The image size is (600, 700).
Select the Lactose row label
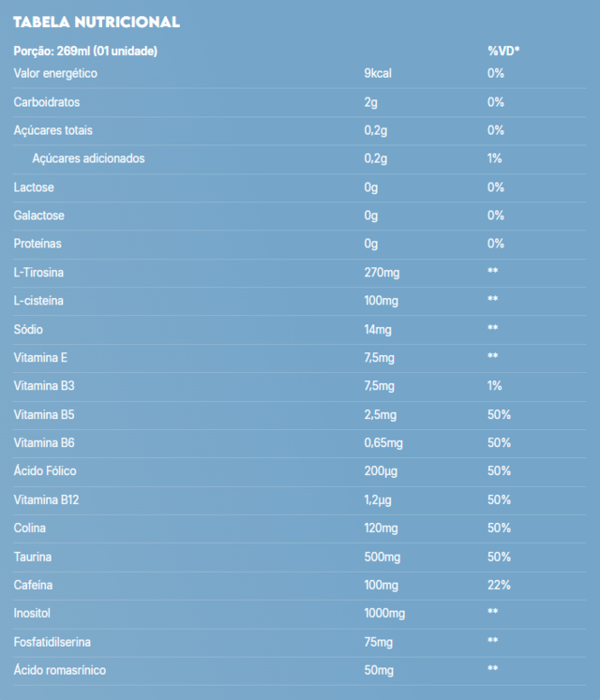click(34, 187)
